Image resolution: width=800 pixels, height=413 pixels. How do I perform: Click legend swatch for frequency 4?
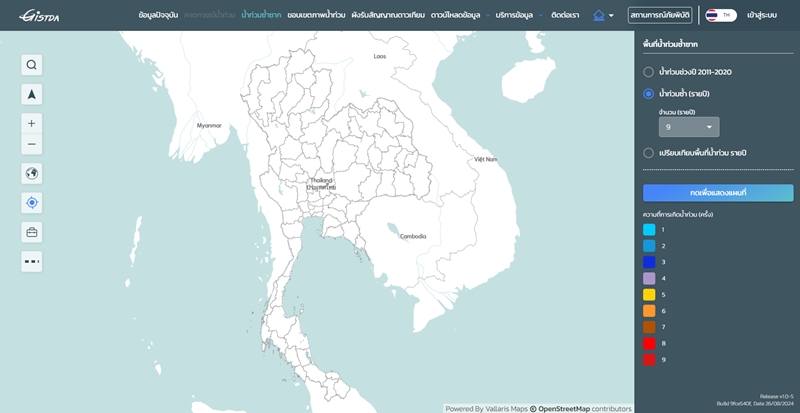click(x=649, y=278)
